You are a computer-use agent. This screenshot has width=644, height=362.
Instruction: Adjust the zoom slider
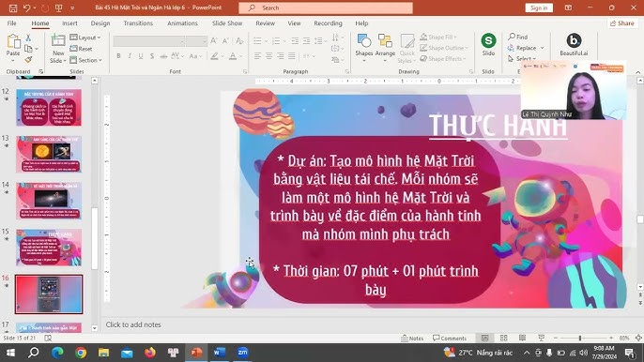[580, 339]
